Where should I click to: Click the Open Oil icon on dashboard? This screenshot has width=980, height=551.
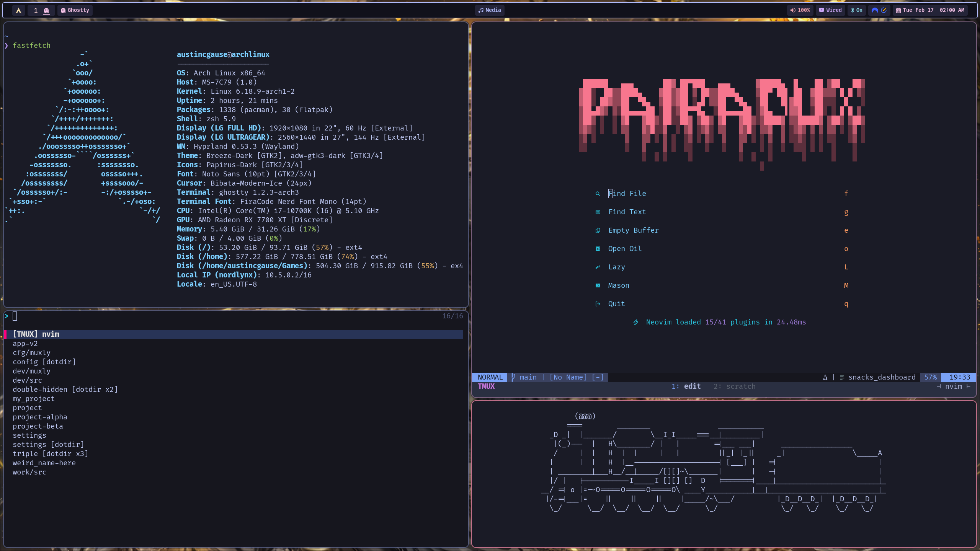[598, 249]
